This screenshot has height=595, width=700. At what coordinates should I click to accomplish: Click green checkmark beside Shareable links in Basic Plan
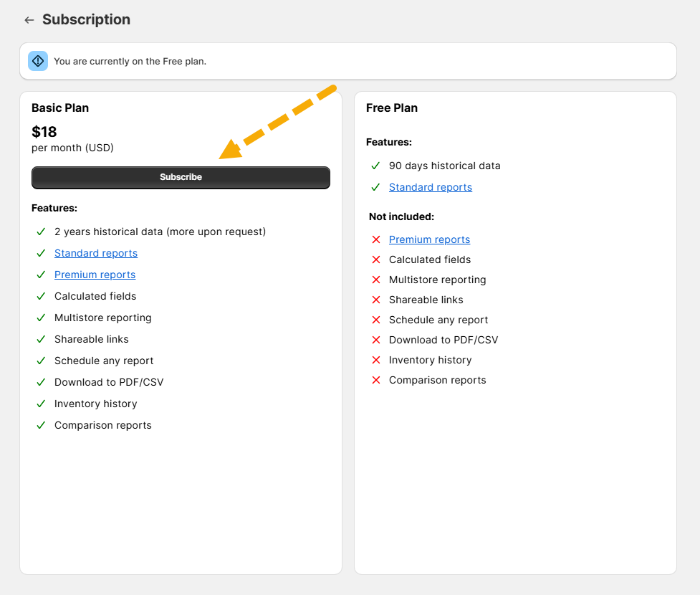pyautogui.click(x=41, y=339)
